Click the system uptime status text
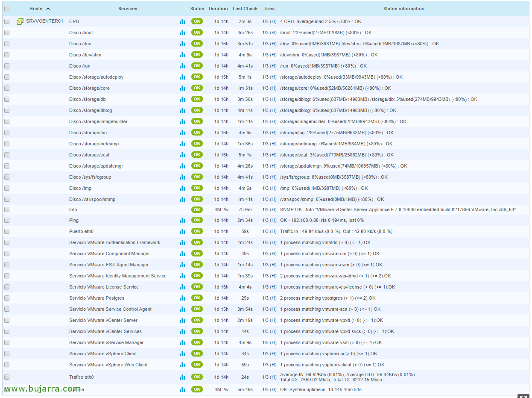 click(321, 389)
